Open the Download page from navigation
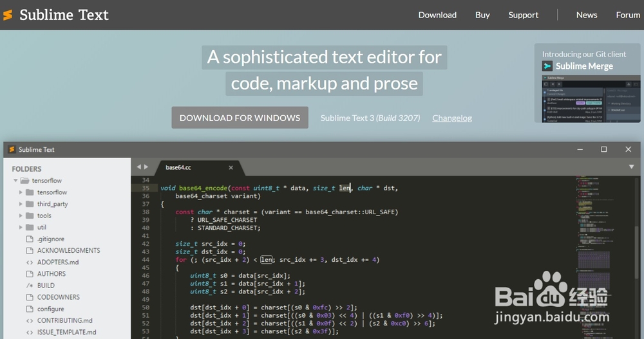 437,15
